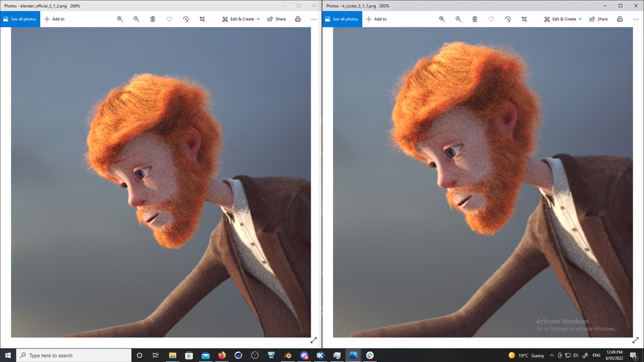Open Discord from taskbar

coord(304,355)
